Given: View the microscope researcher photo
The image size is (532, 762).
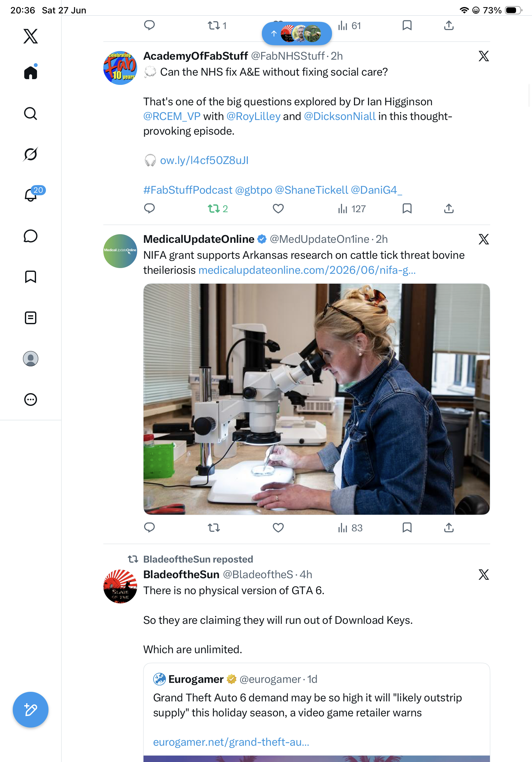Looking at the screenshot, I should (x=316, y=399).
